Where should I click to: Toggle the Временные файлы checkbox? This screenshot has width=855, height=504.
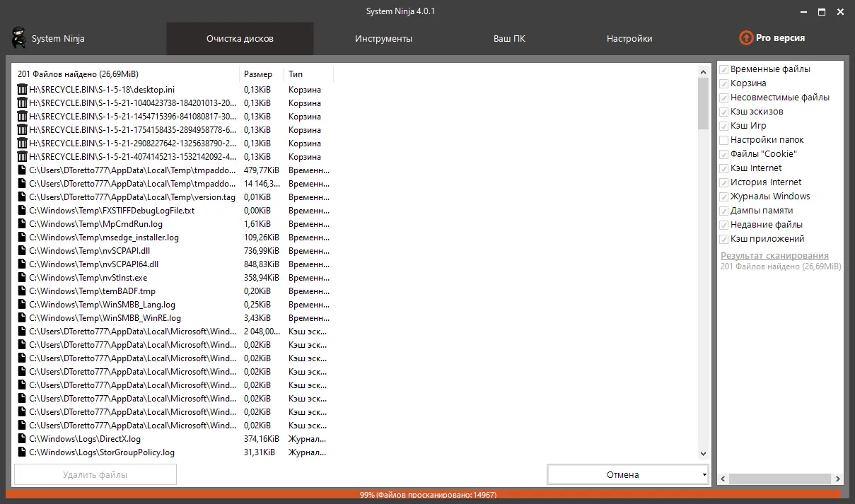724,69
